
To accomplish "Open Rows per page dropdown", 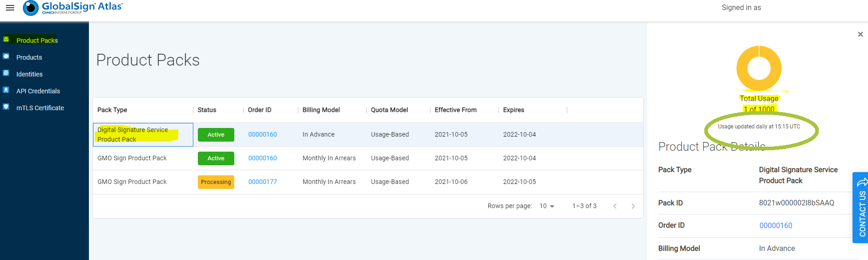I will (547, 206).
